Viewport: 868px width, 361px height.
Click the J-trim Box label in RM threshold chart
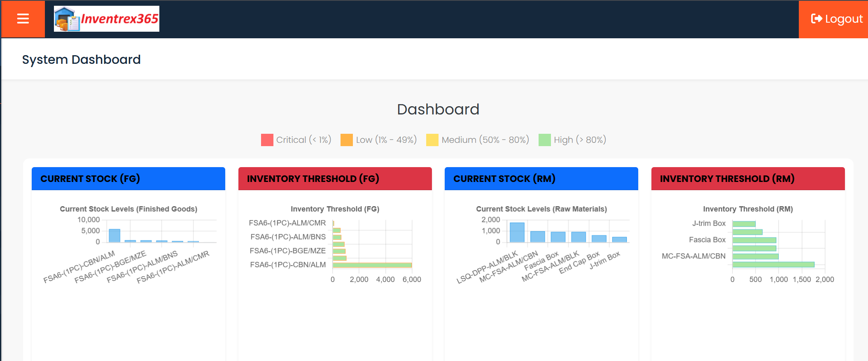click(709, 224)
